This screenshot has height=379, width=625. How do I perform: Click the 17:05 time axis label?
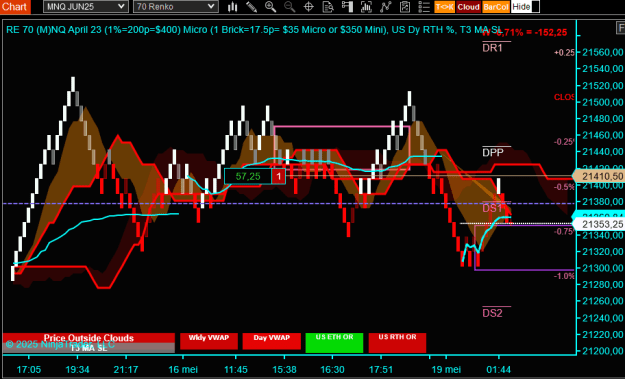pyautogui.click(x=29, y=369)
